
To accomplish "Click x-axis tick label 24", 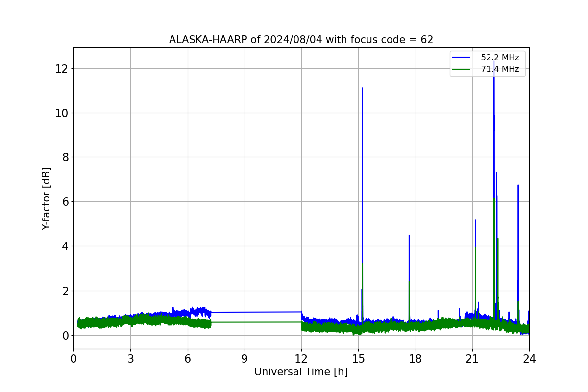I will point(529,359).
